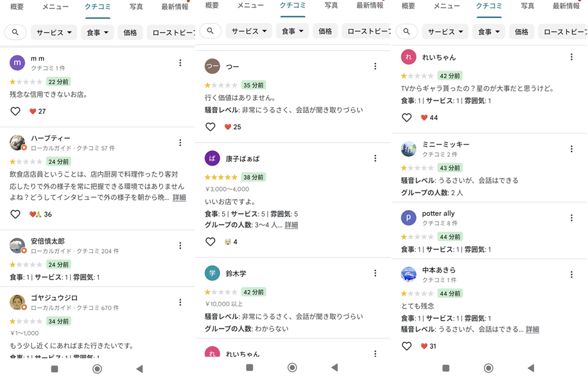Open the サービス filter dropdown above m m's review
The width and height of the screenshot is (588, 381).
coord(54,32)
